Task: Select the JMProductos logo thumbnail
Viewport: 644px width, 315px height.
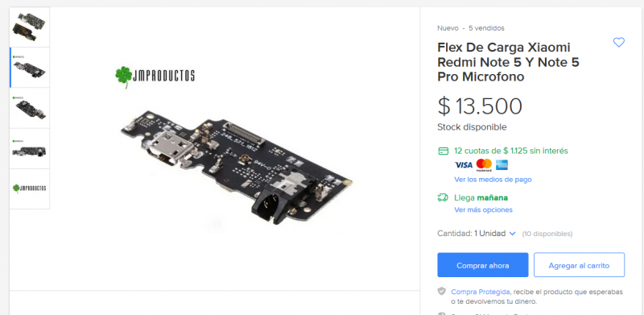Action: [x=30, y=189]
